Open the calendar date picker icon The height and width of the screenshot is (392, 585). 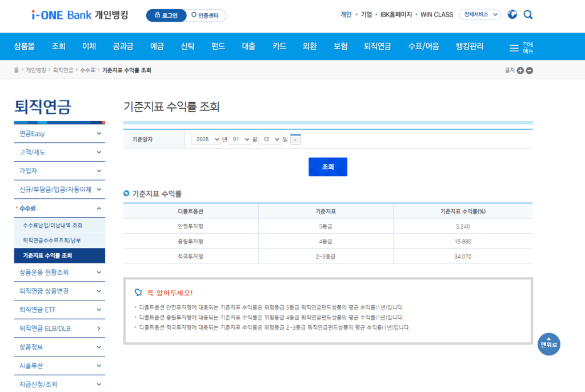[295, 139]
